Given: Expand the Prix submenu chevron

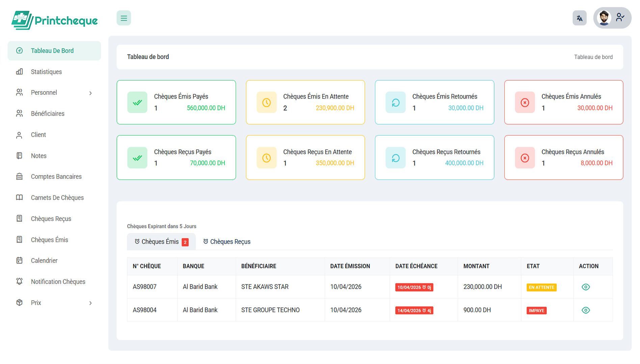Looking at the screenshot, I should 90,303.
